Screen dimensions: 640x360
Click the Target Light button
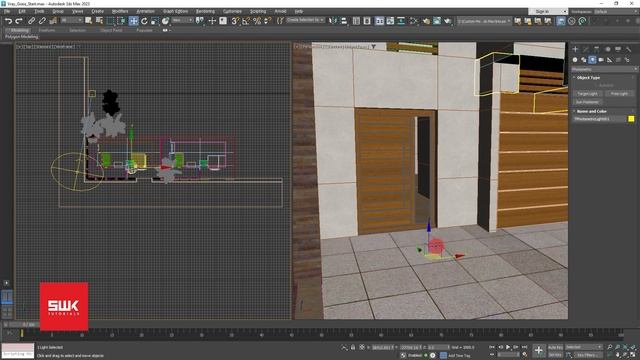click(588, 94)
